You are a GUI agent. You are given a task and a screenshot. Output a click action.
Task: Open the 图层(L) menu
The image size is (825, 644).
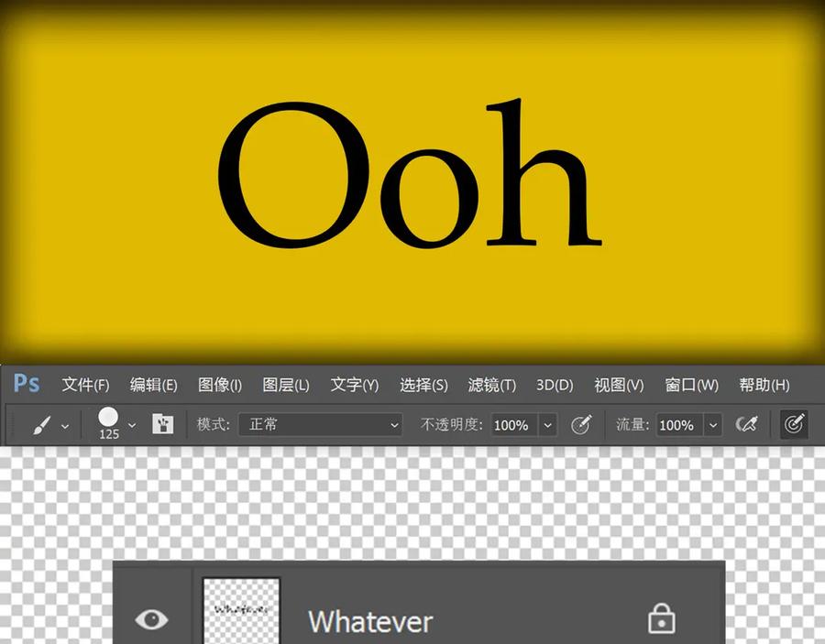[286, 385]
